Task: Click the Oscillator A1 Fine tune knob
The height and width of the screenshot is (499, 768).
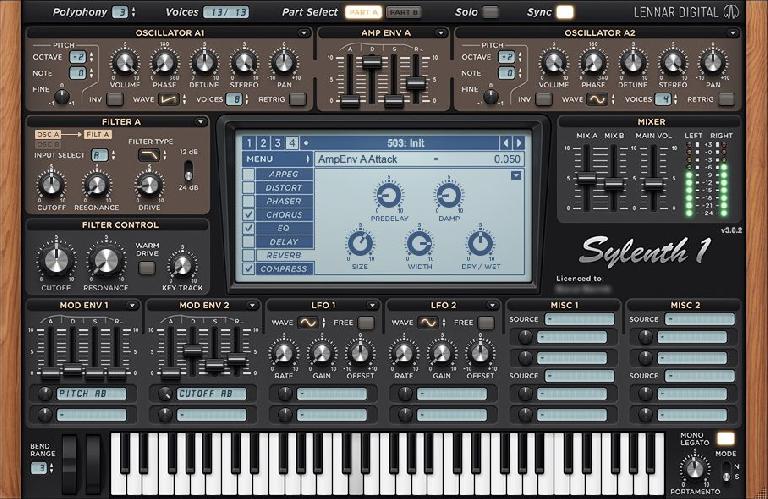Action: click(x=62, y=96)
